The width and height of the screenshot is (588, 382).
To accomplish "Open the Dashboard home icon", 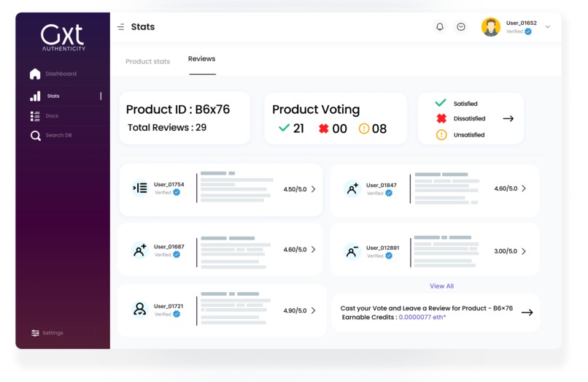I will [35, 74].
